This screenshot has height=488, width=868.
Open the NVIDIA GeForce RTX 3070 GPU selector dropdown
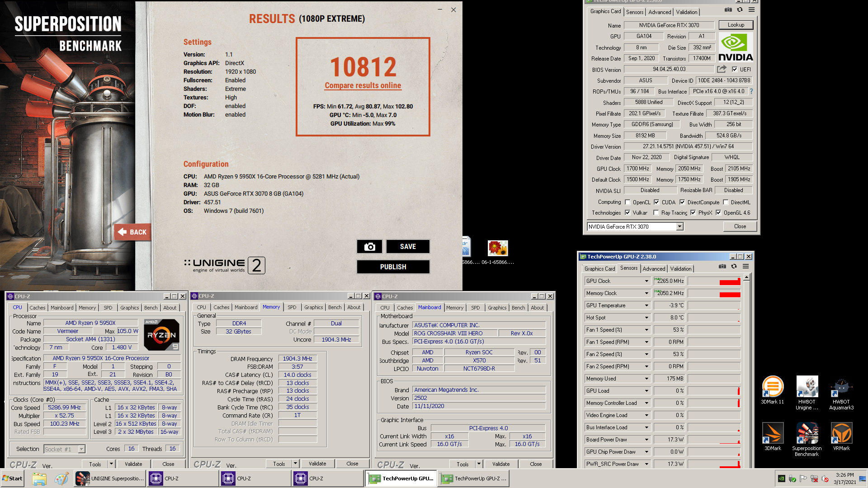click(679, 227)
